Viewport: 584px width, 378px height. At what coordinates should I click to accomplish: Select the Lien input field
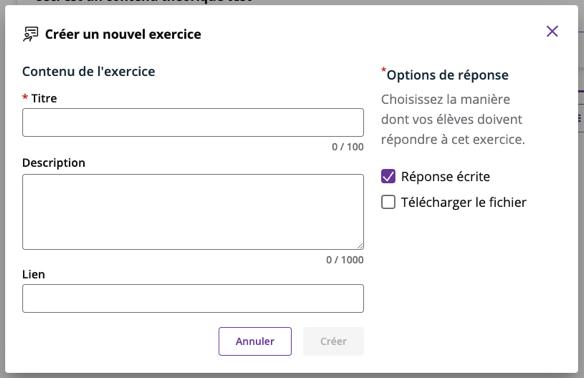tap(193, 299)
